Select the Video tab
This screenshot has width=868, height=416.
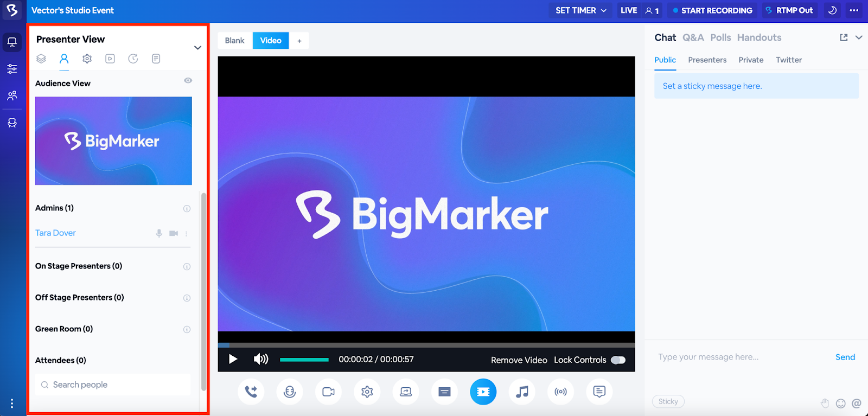[271, 41]
